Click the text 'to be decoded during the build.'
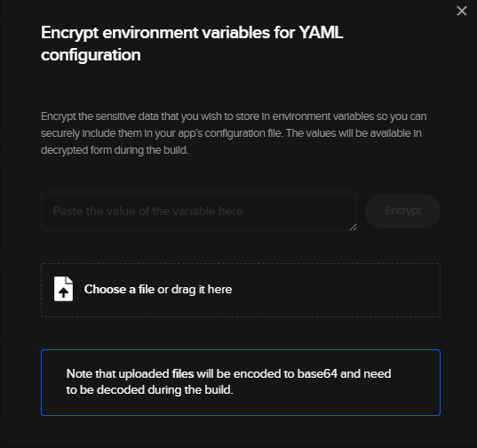 point(149,390)
